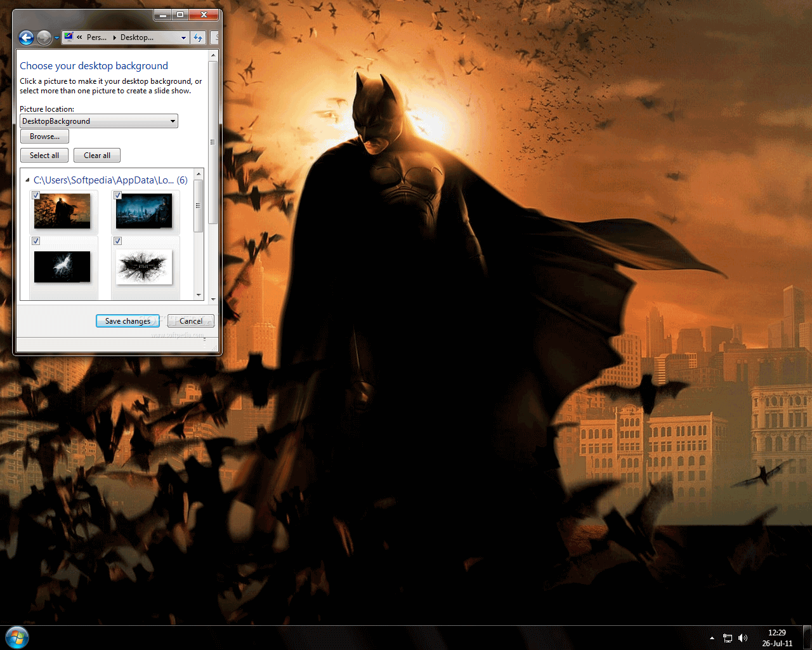Viewport: 812px width, 650px height.
Task: Maximize the desktop background window
Action: [x=180, y=15]
